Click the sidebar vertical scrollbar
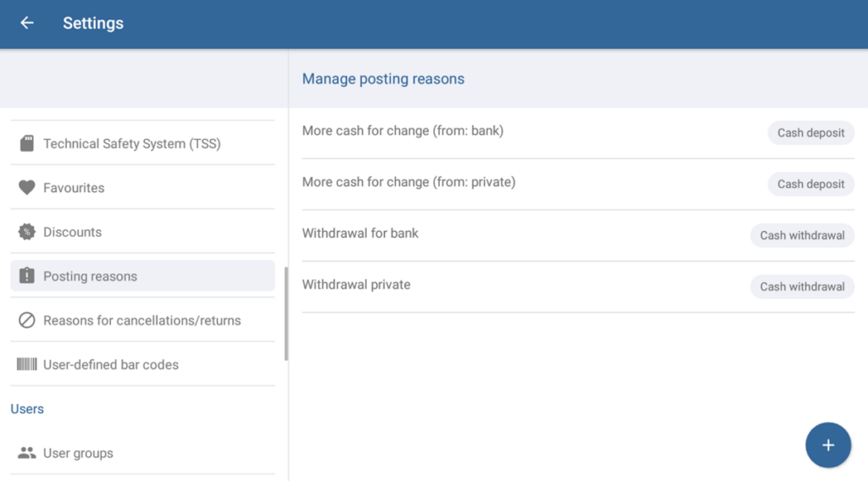 (x=286, y=313)
